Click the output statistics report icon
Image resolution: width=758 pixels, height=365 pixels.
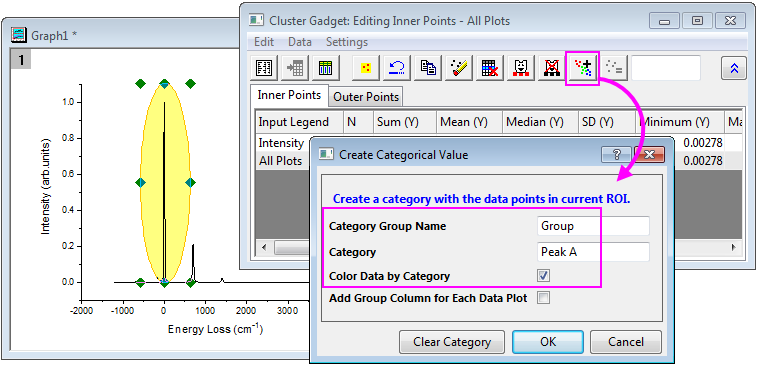pos(264,69)
